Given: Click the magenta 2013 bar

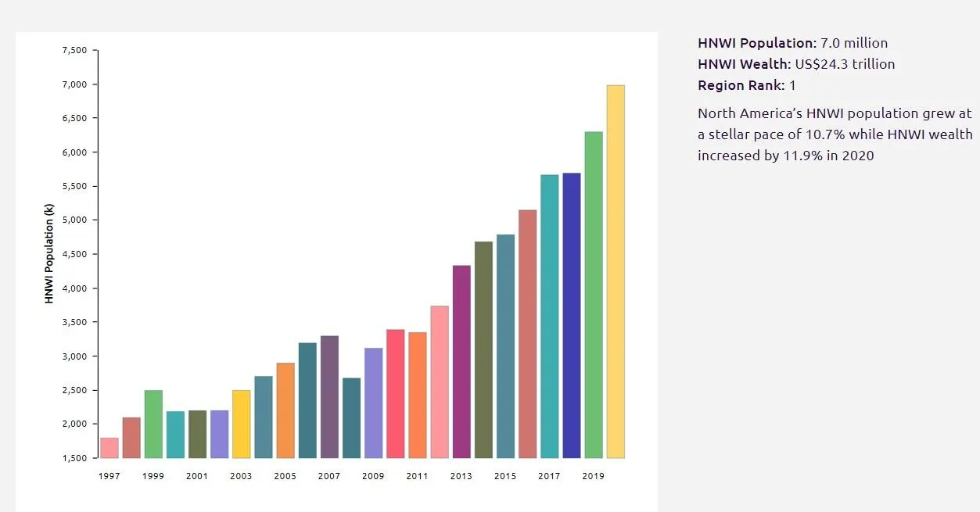Looking at the screenshot, I should pos(461,361).
